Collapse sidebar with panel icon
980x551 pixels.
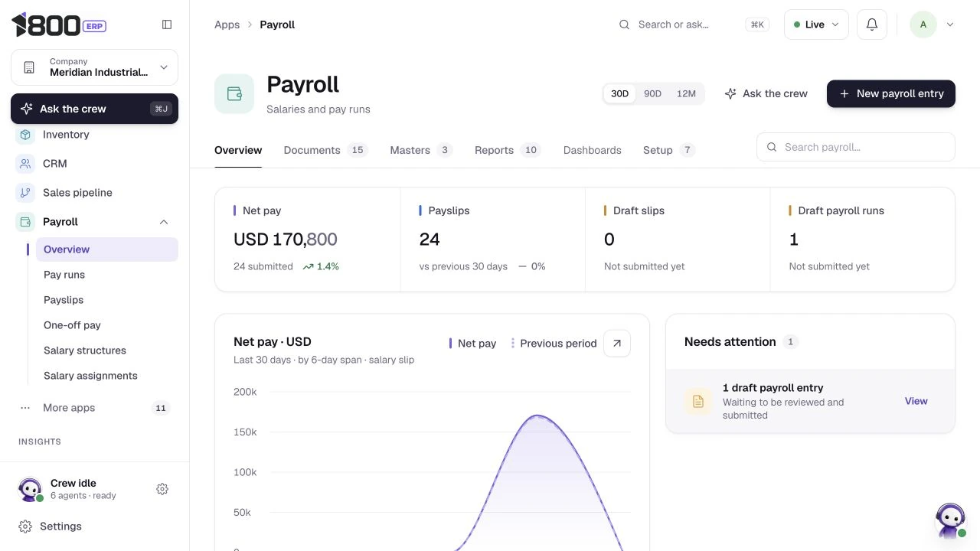coord(167,24)
